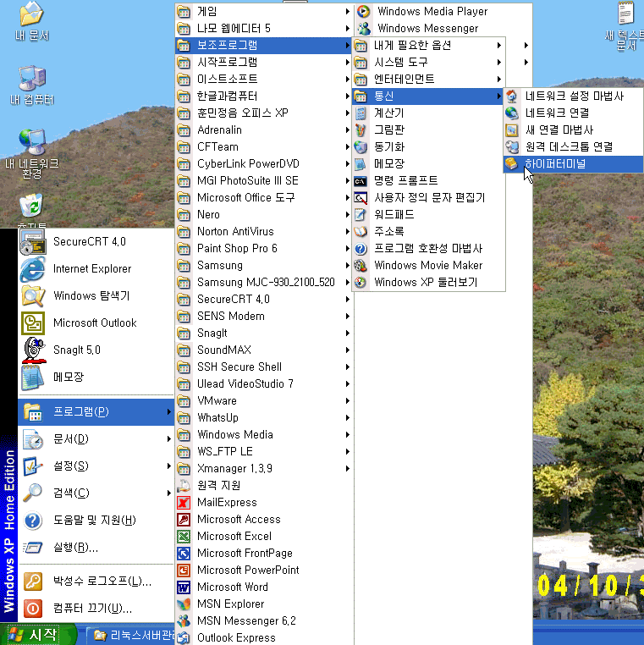Choose Xmanager 1.3.9 menu entry

point(263,469)
